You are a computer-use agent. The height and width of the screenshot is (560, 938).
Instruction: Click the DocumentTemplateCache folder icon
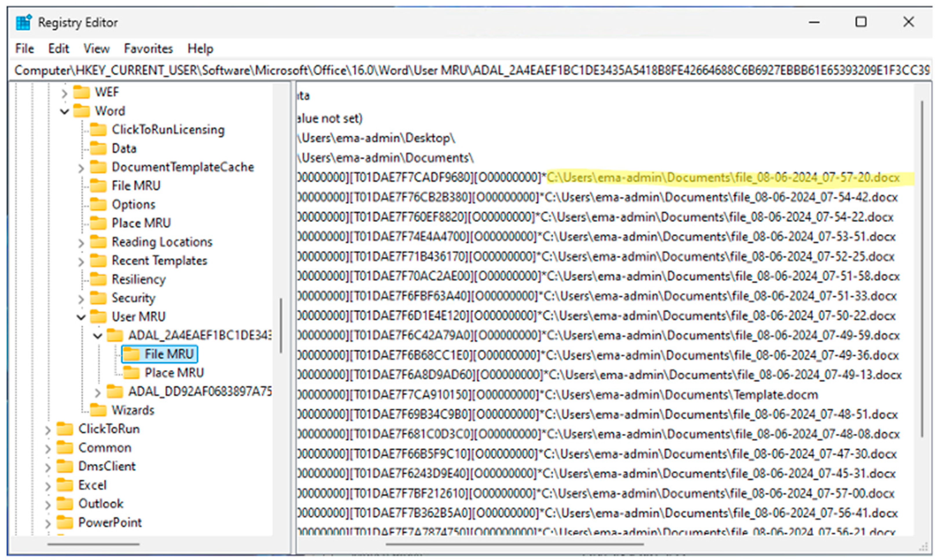point(98,167)
